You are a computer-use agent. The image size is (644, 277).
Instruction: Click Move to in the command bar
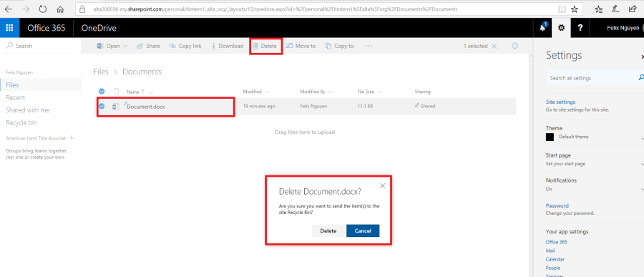click(x=301, y=46)
